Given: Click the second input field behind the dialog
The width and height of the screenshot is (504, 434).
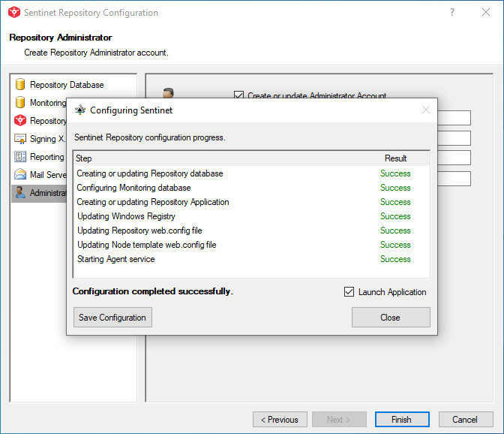Looking at the screenshot, I should [x=454, y=138].
